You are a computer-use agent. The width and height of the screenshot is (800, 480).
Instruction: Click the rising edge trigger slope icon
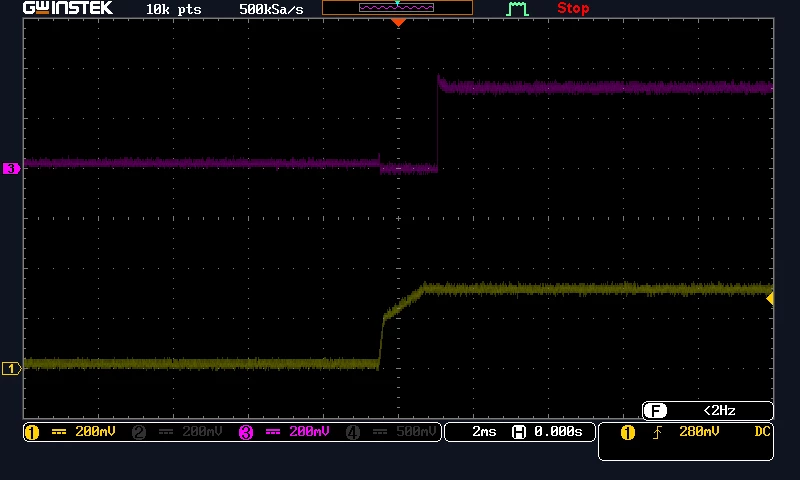pyautogui.click(x=657, y=433)
